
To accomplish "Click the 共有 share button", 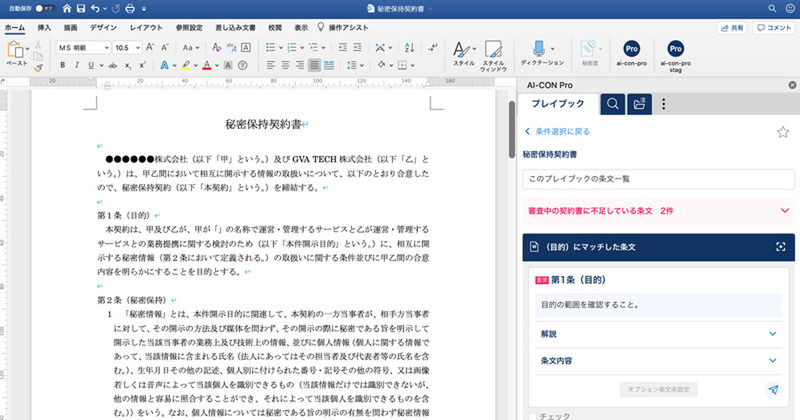I will (x=732, y=28).
